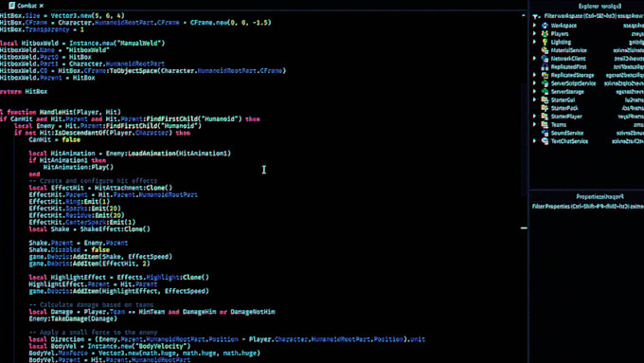The height and width of the screenshot is (363, 644).
Task: Click the ServerScriptService icon
Action: 545,83
